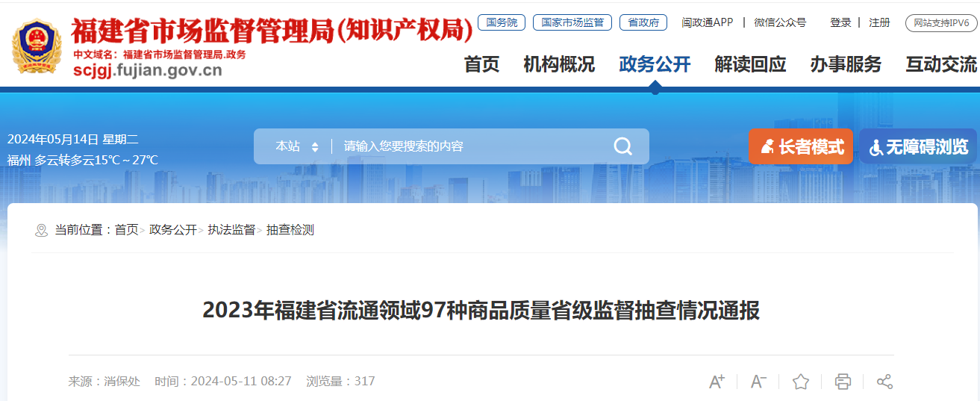Open 执法监督 breadcrumb link

coord(231,230)
